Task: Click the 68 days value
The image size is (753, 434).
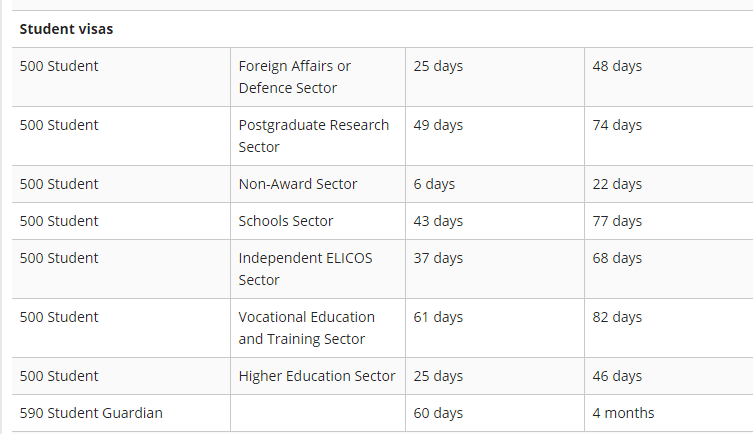Action: coord(617,258)
